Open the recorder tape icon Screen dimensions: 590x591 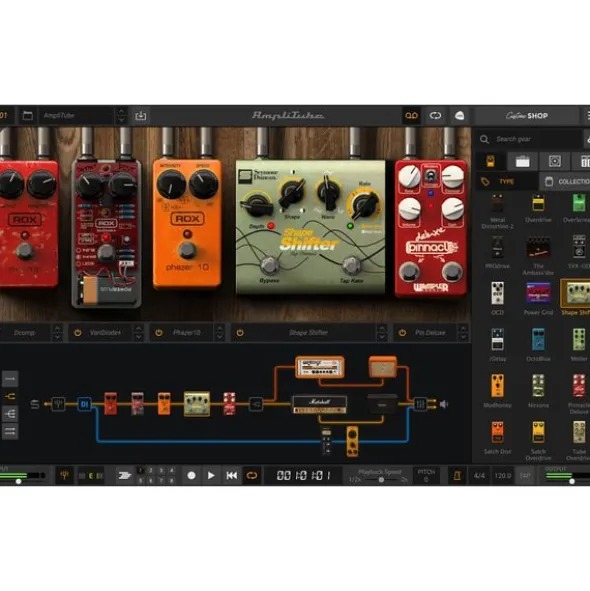411,115
